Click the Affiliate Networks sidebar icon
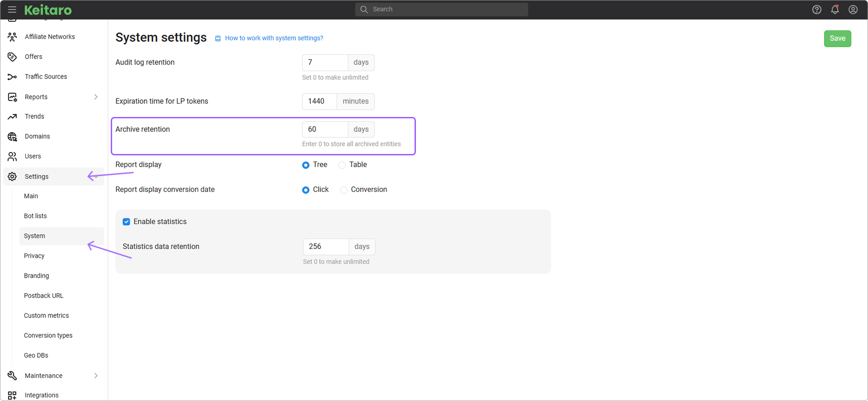The image size is (868, 401). click(x=12, y=37)
